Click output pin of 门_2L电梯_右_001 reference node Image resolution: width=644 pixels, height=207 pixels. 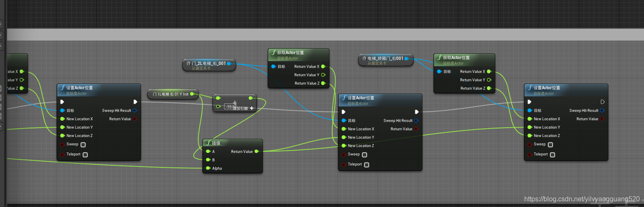coord(229,64)
